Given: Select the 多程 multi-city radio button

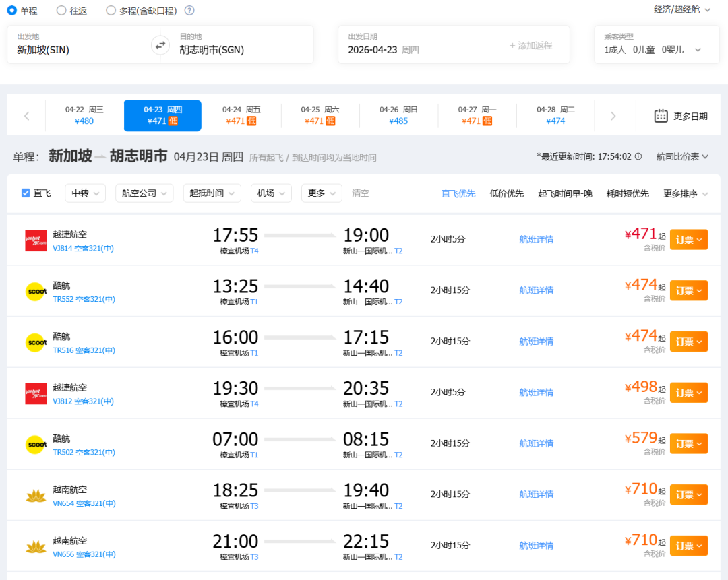Looking at the screenshot, I should (x=111, y=11).
